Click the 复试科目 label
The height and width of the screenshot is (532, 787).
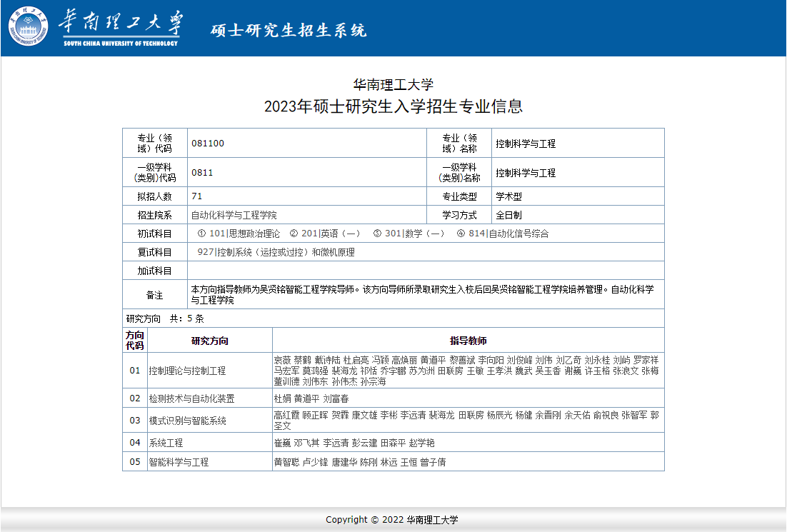coord(154,252)
